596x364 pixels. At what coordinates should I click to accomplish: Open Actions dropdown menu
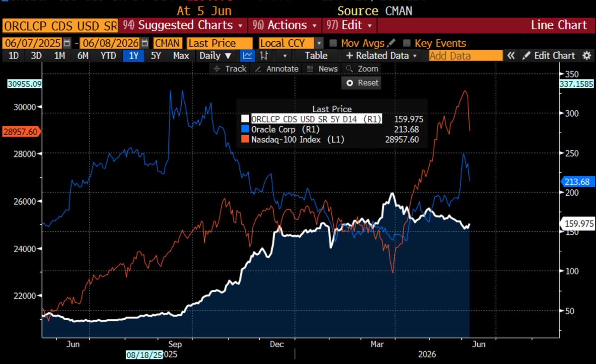(x=285, y=25)
